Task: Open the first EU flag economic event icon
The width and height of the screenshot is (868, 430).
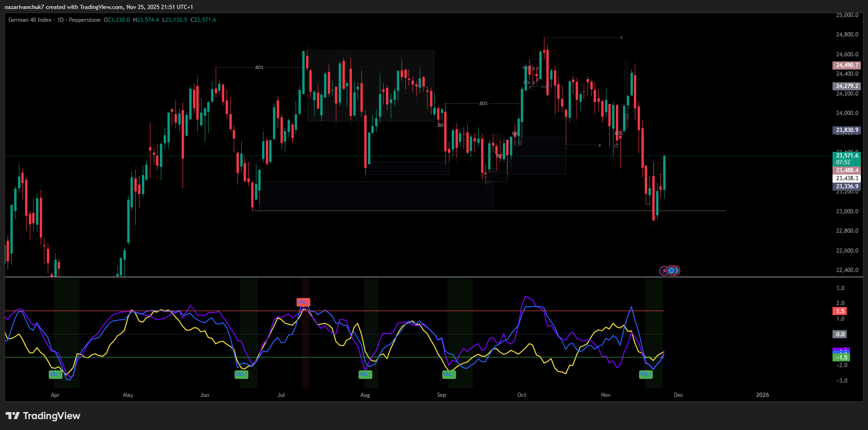Action: (672, 271)
